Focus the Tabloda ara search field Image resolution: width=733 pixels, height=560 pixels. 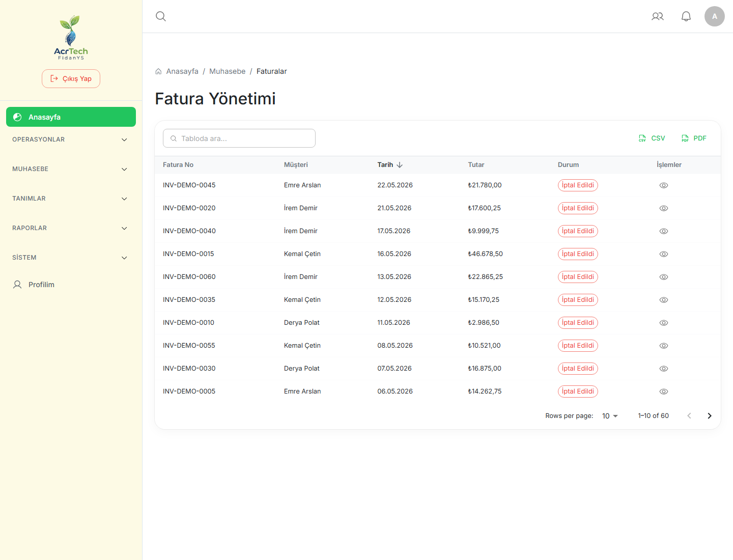click(x=239, y=138)
